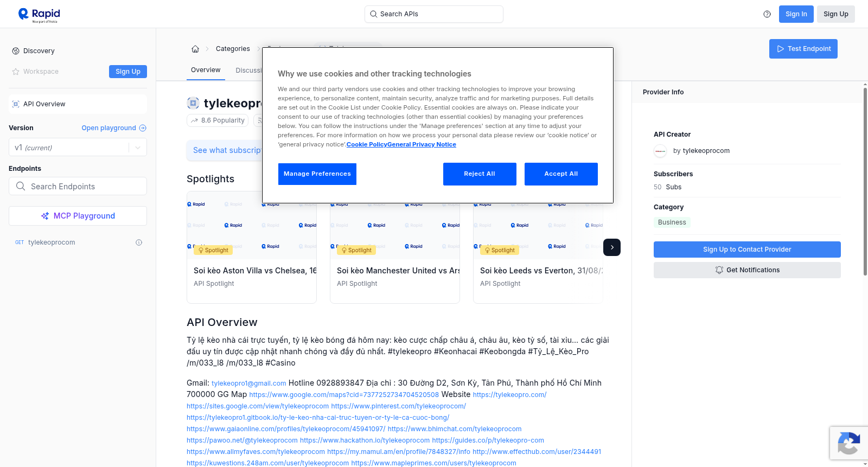
Task: Focus the Search APIs field
Action: click(x=434, y=14)
